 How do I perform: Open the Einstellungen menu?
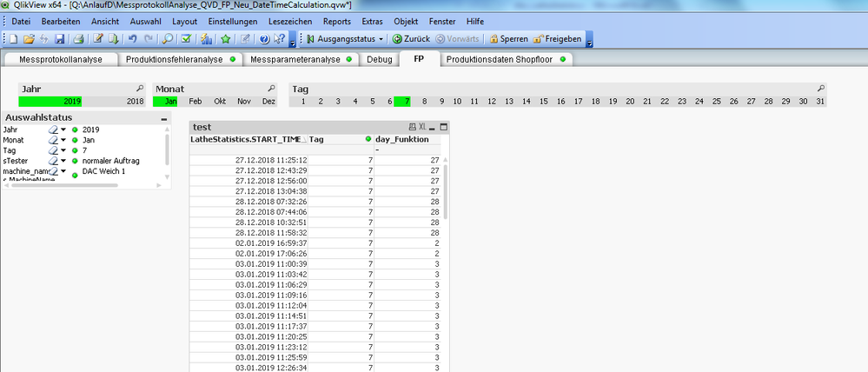point(233,22)
